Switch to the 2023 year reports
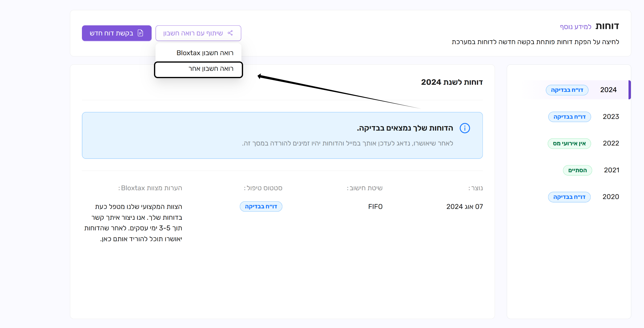644x328 pixels. coord(611,117)
